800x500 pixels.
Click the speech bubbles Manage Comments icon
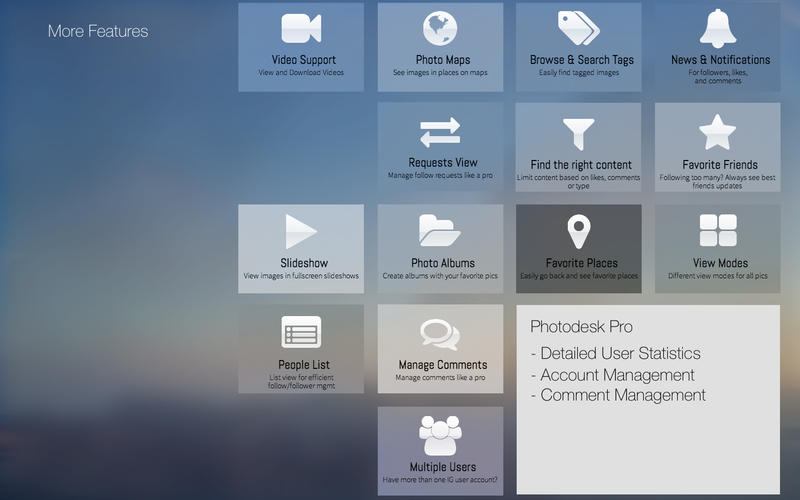coord(440,332)
